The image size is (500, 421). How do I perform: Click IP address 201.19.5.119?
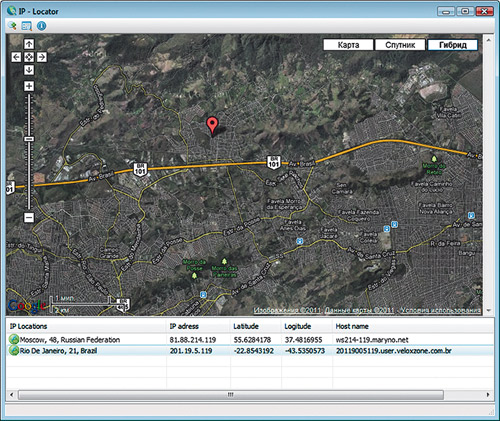tap(191, 351)
